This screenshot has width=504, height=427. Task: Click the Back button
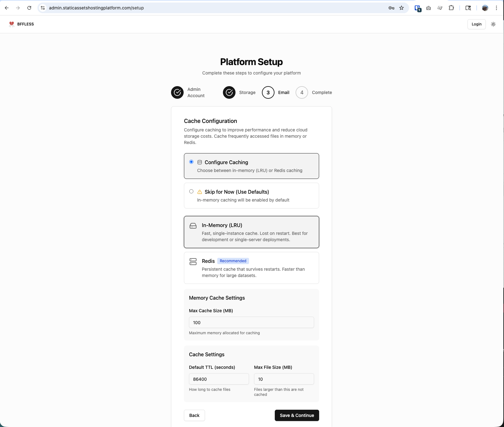point(194,415)
